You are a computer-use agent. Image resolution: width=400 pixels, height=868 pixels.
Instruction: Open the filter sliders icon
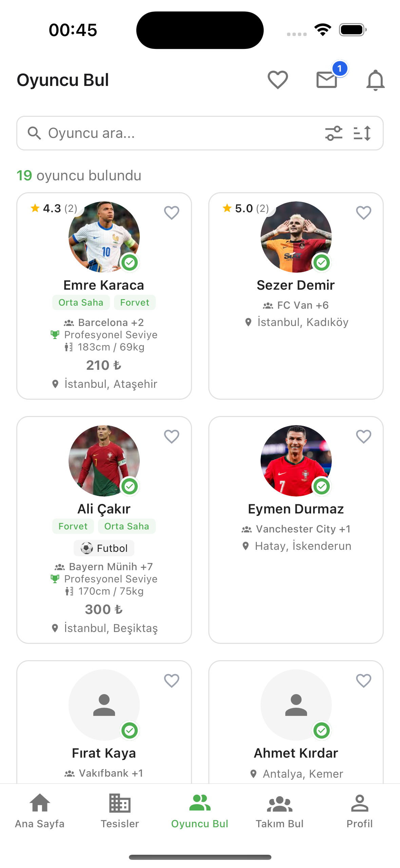[x=334, y=133]
